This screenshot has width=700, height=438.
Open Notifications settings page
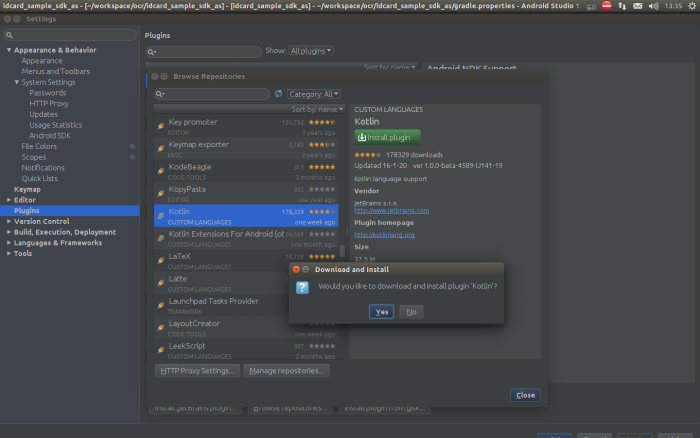tap(43, 168)
